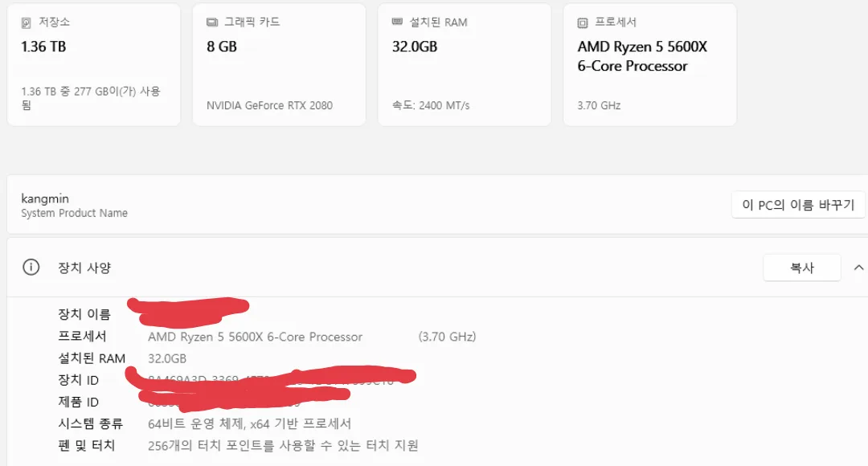This screenshot has width=868, height=466.
Task: Collapse the 장치 사양 section with the chevron
Action: tap(858, 268)
